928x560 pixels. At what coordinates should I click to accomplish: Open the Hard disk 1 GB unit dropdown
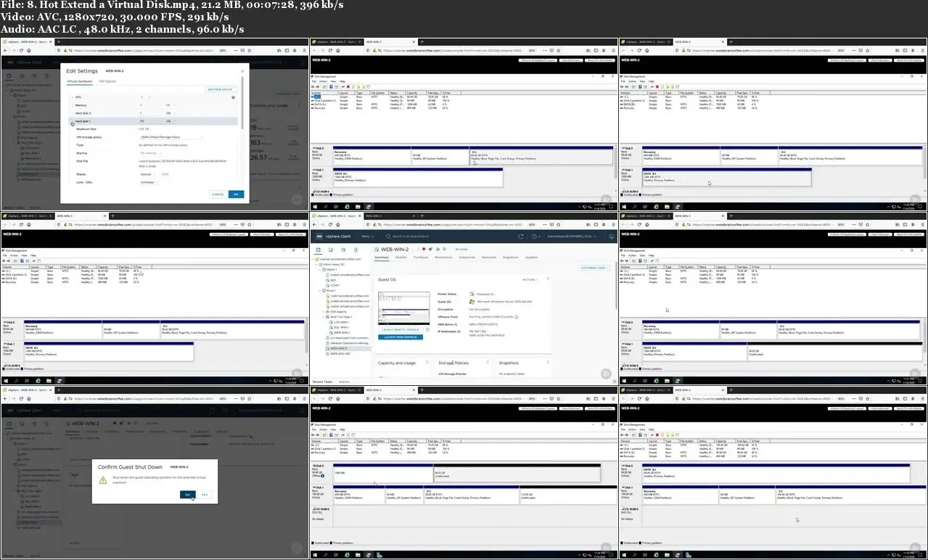[x=171, y=121]
